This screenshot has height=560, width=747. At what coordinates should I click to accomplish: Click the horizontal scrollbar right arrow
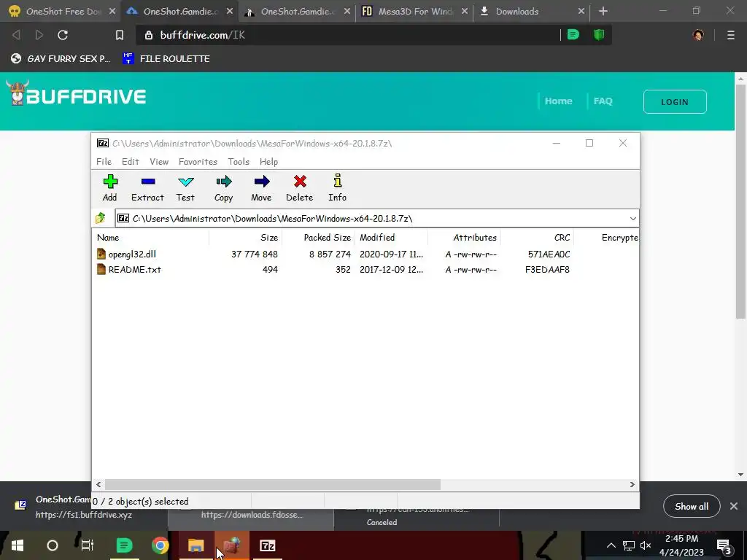coord(632,485)
